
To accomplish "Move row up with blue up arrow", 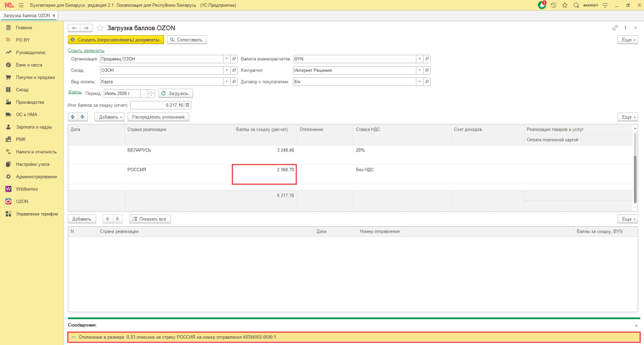I will click(x=73, y=117).
